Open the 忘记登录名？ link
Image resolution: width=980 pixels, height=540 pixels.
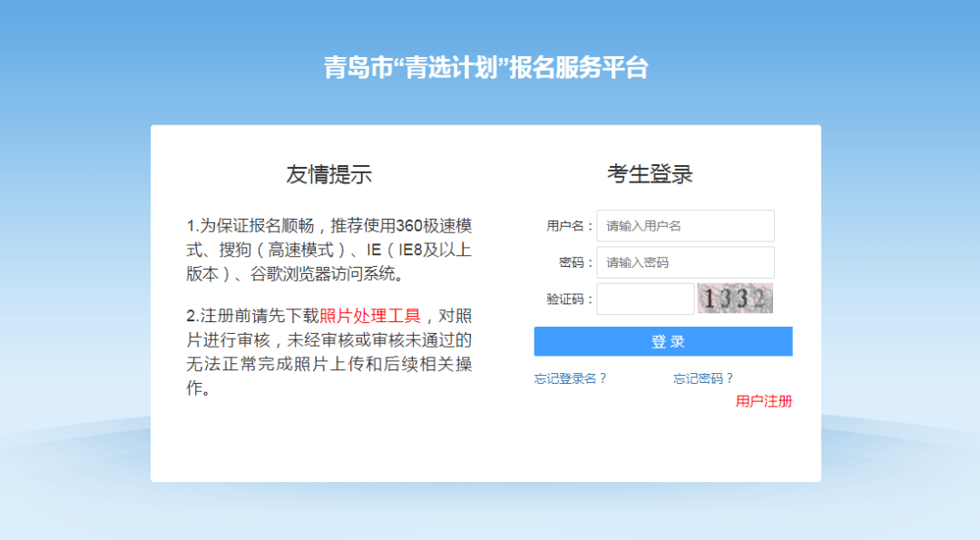[570, 378]
